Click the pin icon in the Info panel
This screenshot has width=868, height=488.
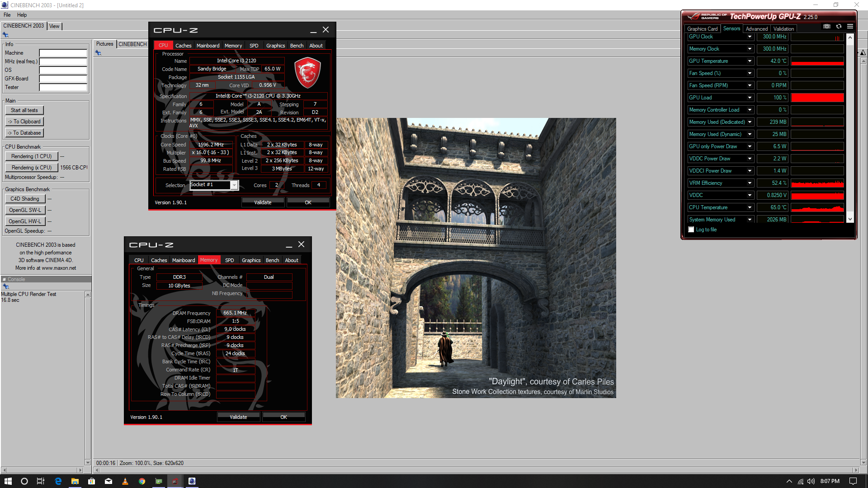point(5,35)
